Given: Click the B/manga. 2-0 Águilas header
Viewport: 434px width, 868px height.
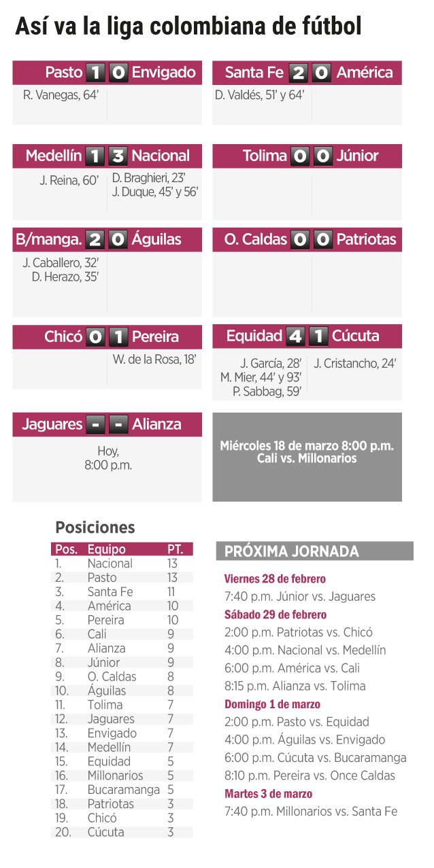Looking at the screenshot, I should click(107, 239).
